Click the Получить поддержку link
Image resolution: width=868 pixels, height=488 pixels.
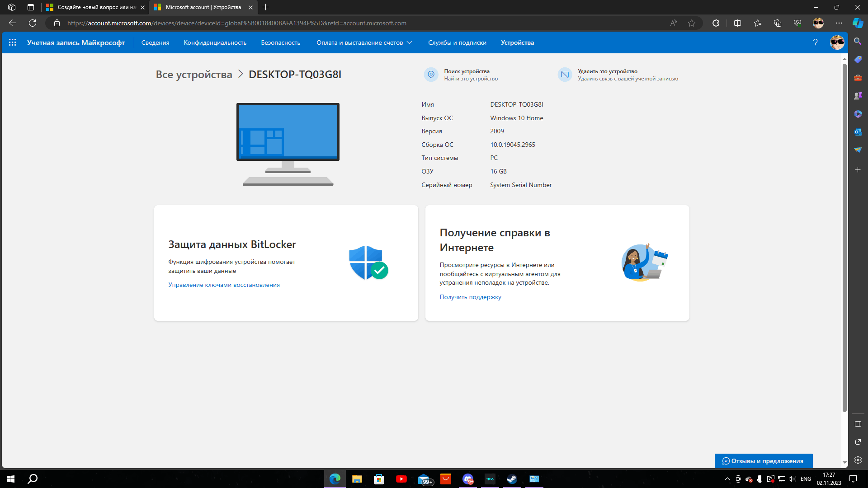point(470,297)
